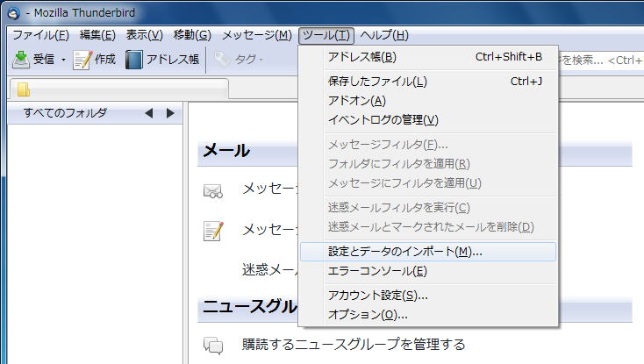Select メッセージにフィルタを適用(U) entry
Viewport: 644px width, 364px height.
pos(428,183)
